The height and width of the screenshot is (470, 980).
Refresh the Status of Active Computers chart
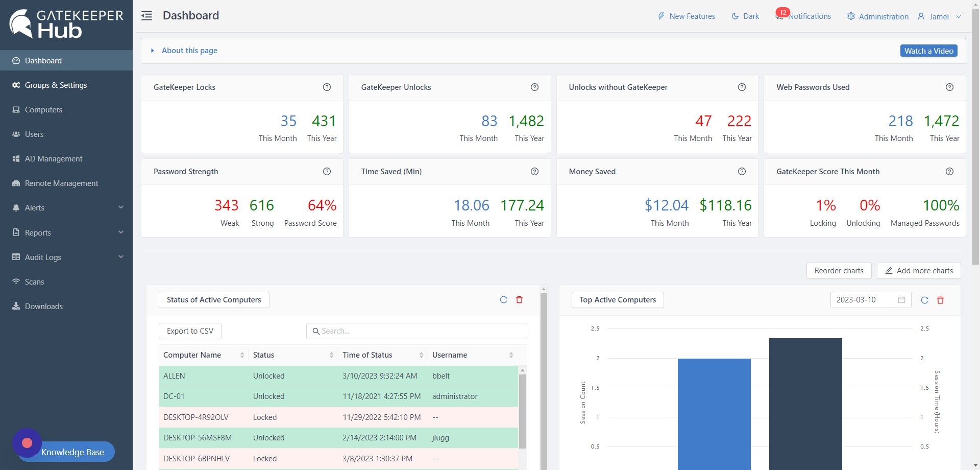tap(503, 300)
